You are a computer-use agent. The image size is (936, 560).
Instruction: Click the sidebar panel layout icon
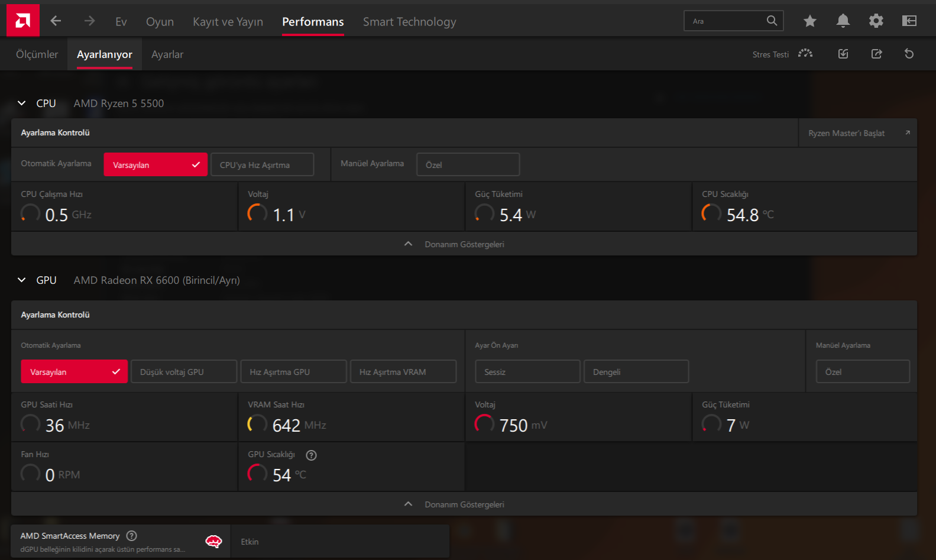click(909, 21)
